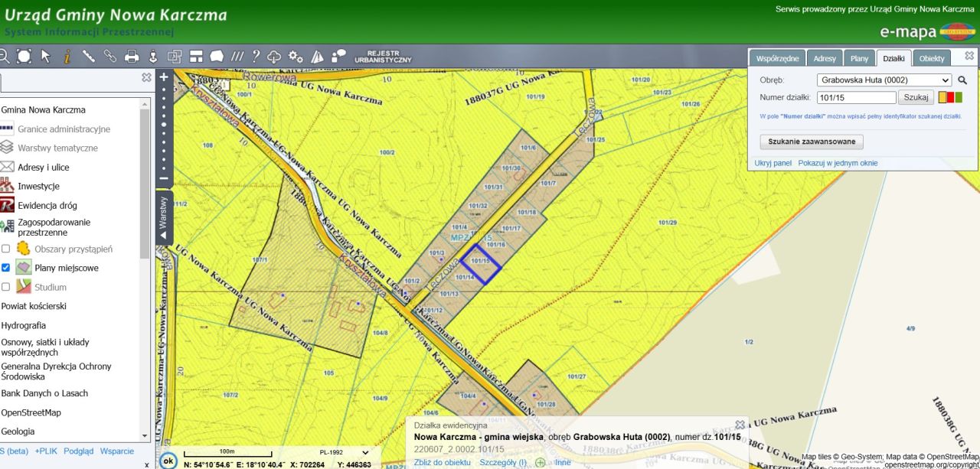
Task: Click the magnifier icon beside Obręb
Action: click(962, 80)
